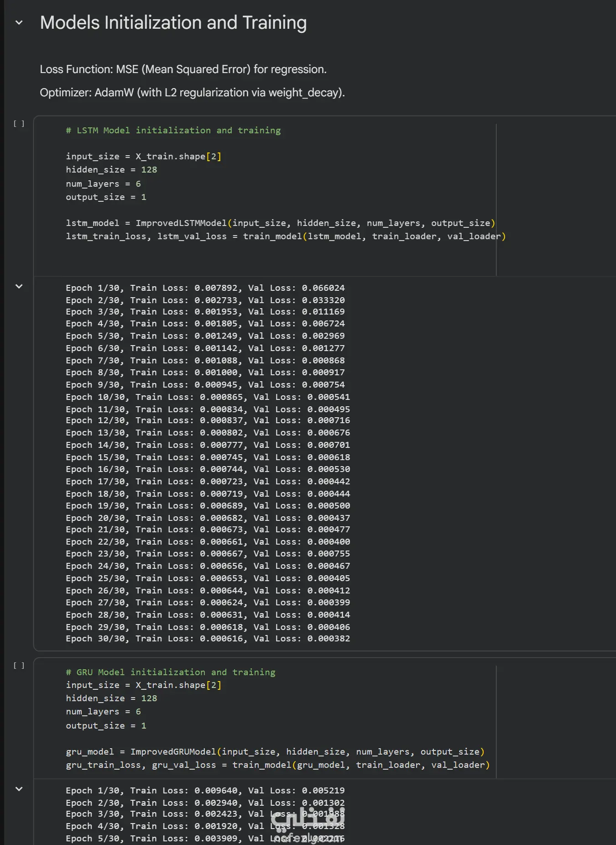The width and height of the screenshot is (616, 845).
Task: Run the LSTM model training cell
Action: pyautogui.click(x=19, y=124)
